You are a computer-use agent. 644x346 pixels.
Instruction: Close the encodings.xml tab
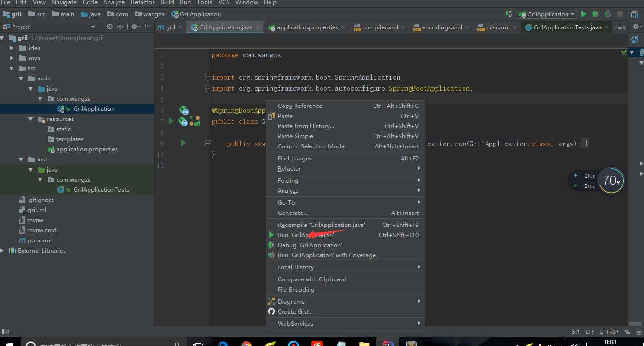[467, 27]
